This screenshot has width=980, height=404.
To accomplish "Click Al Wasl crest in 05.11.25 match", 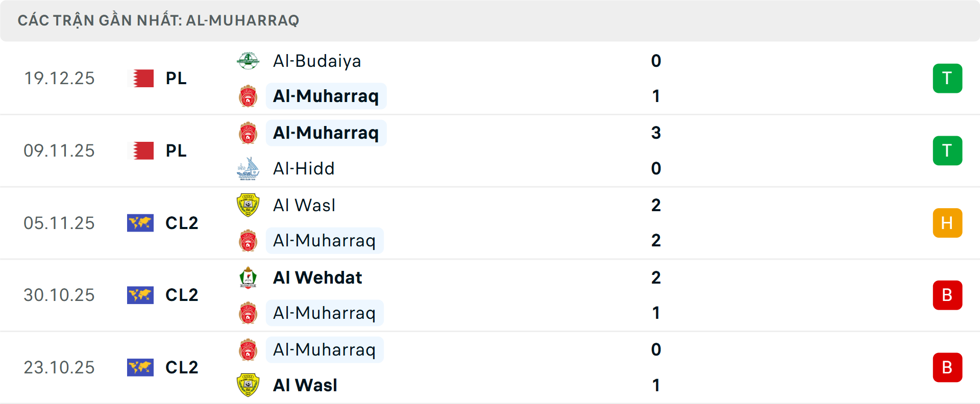I will click(248, 205).
